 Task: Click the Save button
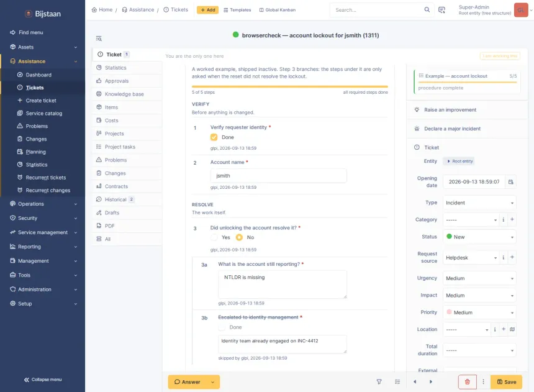point(506,382)
